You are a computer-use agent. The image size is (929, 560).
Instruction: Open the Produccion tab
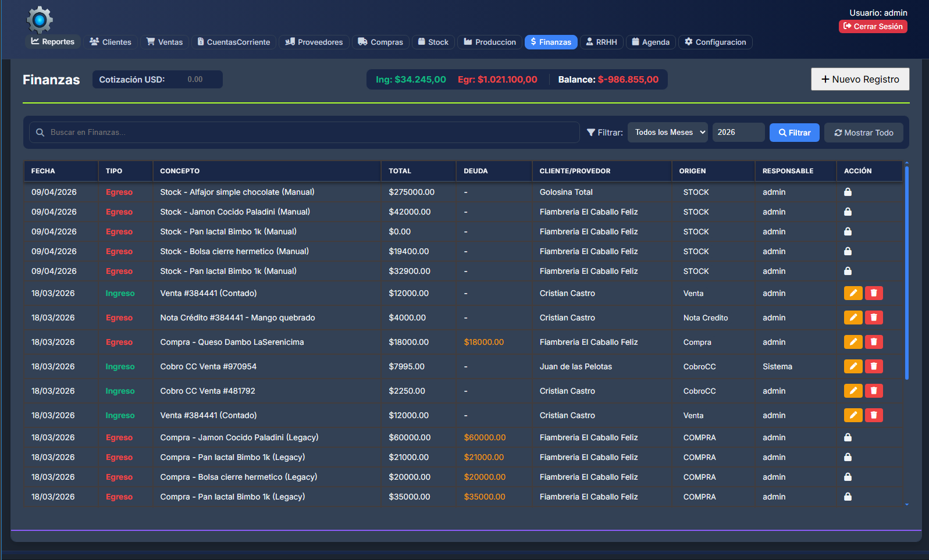pyautogui.click(x=490, y=42)
